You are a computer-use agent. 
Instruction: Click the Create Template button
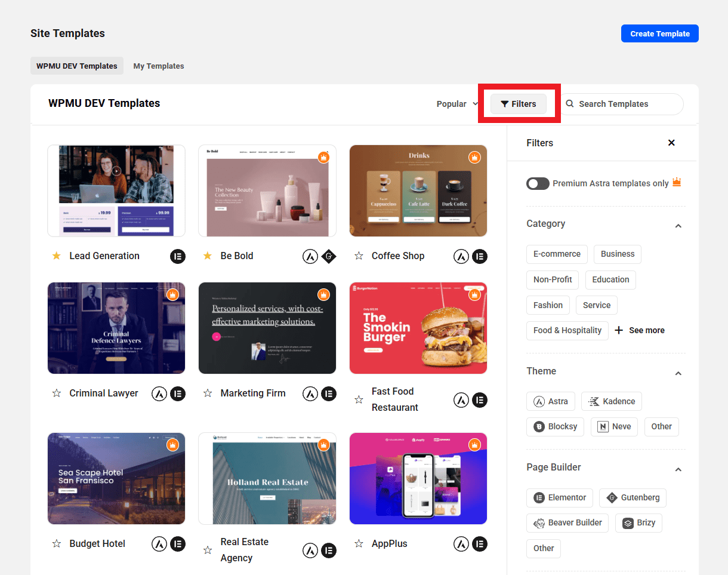coord(660,33)
